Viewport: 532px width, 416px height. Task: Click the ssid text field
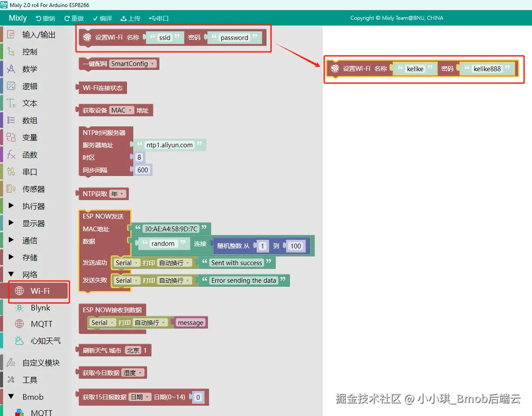pyautogui.click(x=165, y=38)
